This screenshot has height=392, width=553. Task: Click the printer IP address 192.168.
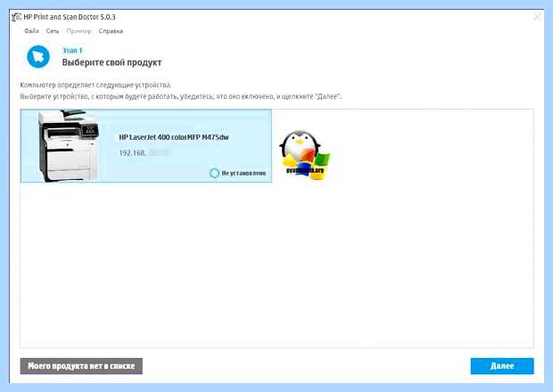tap(133, 153)
